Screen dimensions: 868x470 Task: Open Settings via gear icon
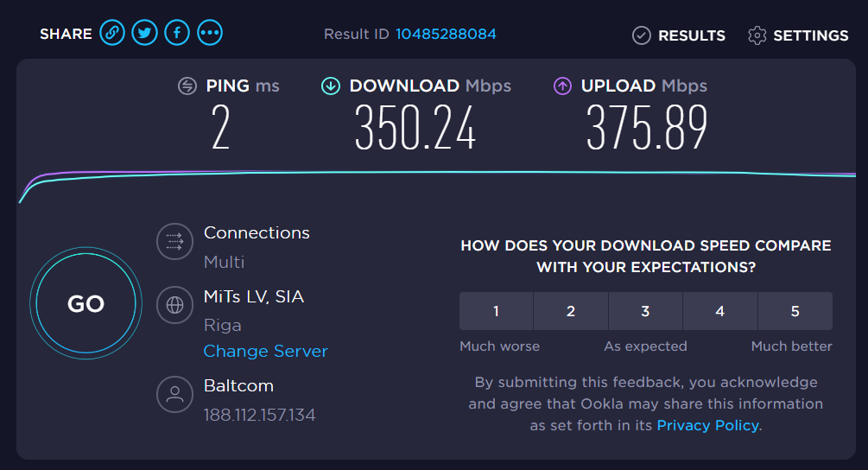[757, 35]
